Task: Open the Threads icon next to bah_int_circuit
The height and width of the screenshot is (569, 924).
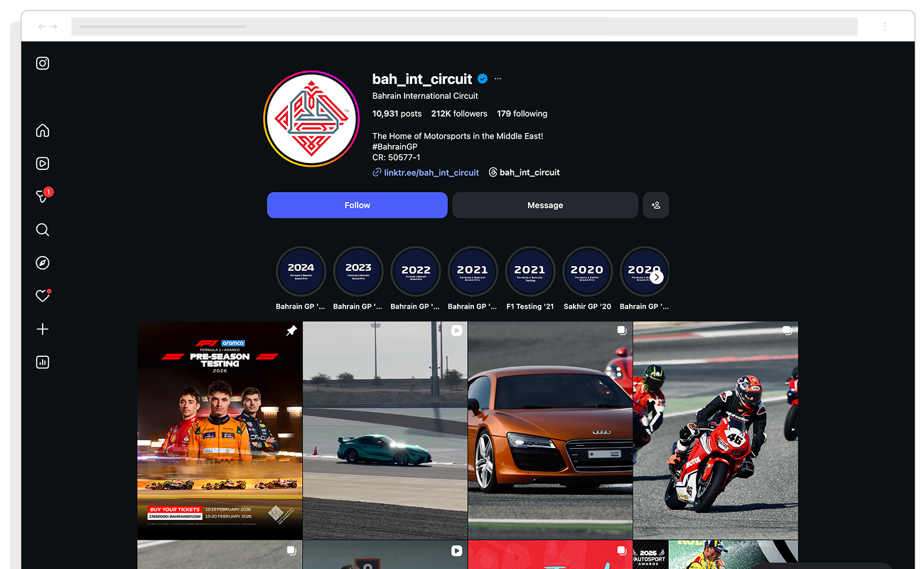Action: click(x=493, y=172)
